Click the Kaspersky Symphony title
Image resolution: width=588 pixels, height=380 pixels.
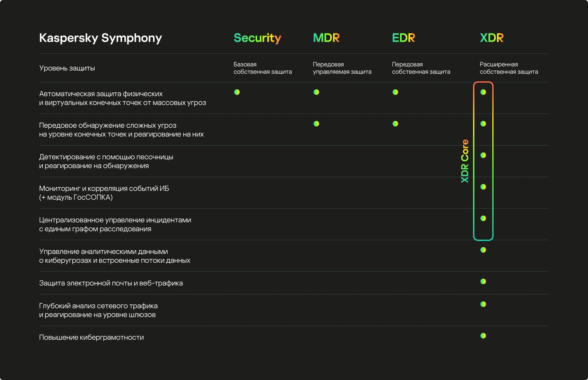[100, 38]
